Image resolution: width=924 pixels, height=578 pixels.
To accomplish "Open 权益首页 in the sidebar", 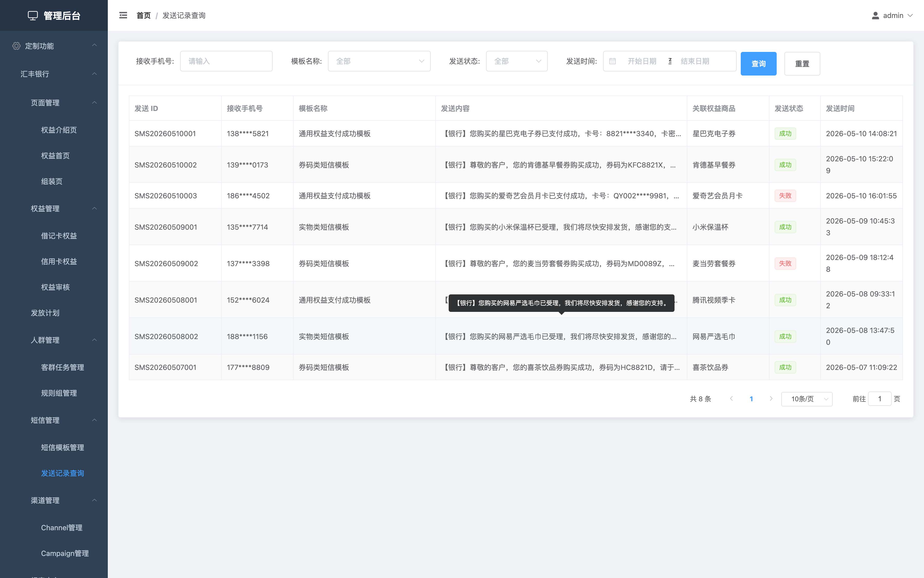I will tap(55, 156).
